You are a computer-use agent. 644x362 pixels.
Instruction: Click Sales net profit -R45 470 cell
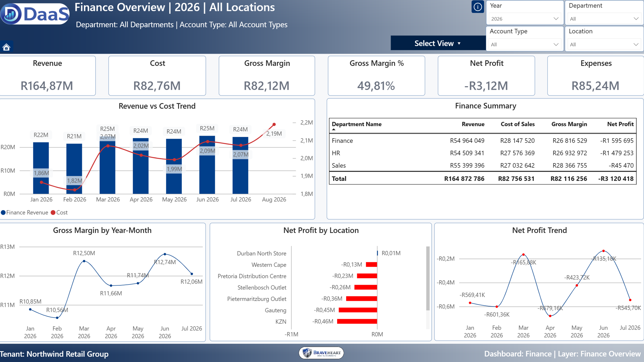tap(621, 165)
